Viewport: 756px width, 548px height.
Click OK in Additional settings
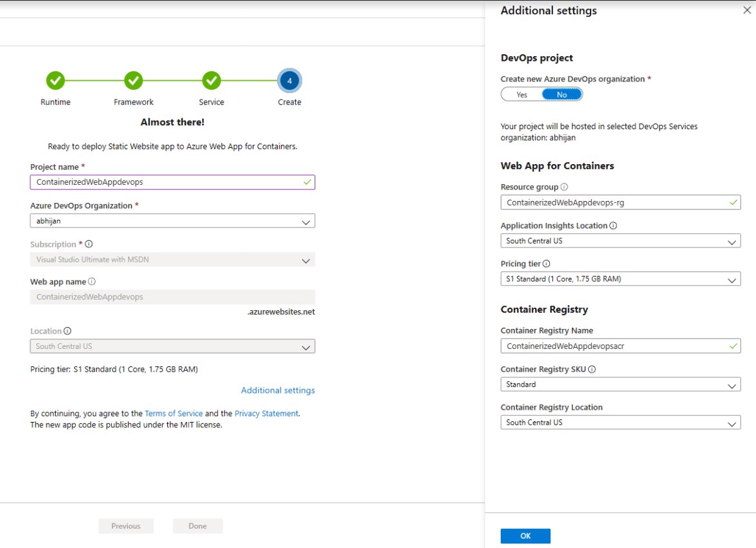coord(525,536)
